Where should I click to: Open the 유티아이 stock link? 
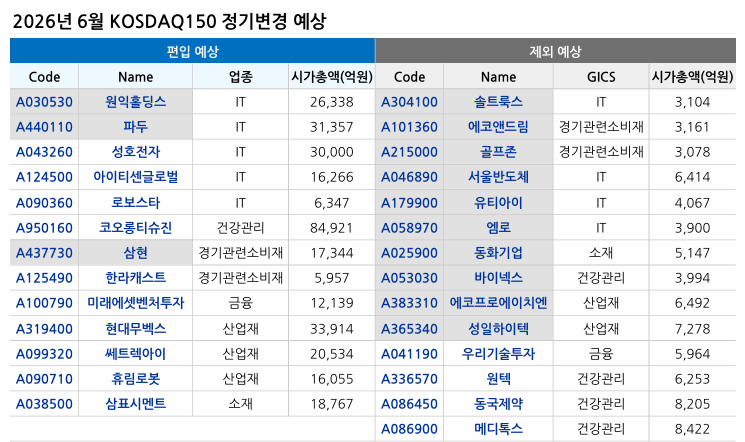(498, 202)
